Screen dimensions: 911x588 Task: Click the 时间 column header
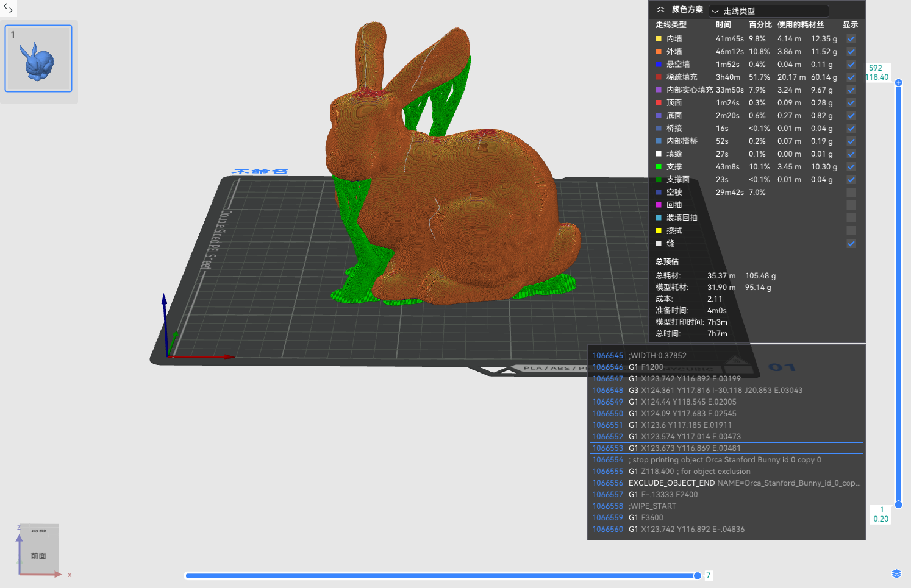coord(723,25)
